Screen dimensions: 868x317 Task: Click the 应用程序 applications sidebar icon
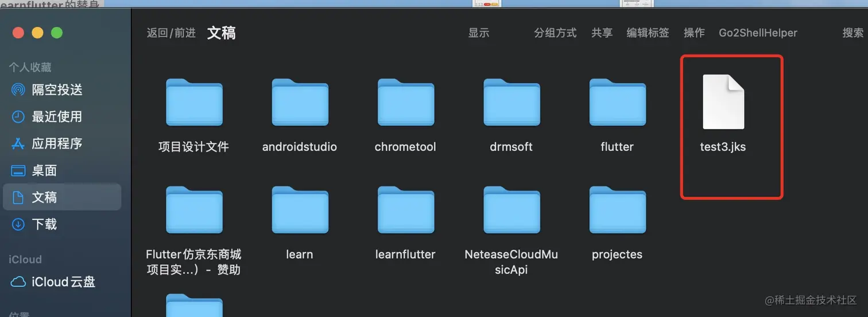coord(18,144)
